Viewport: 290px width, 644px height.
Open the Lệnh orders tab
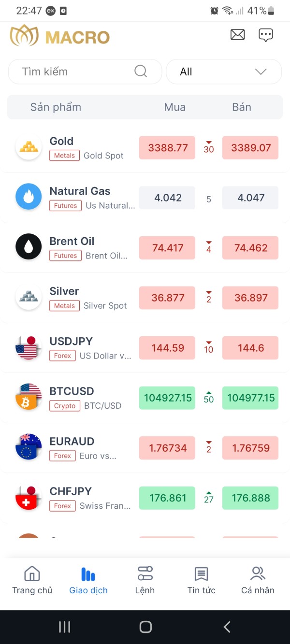tap(145, 580)
